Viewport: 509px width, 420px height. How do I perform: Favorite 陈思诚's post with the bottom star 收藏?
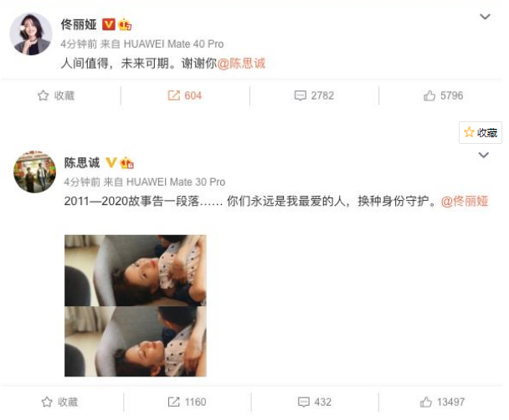59,402
